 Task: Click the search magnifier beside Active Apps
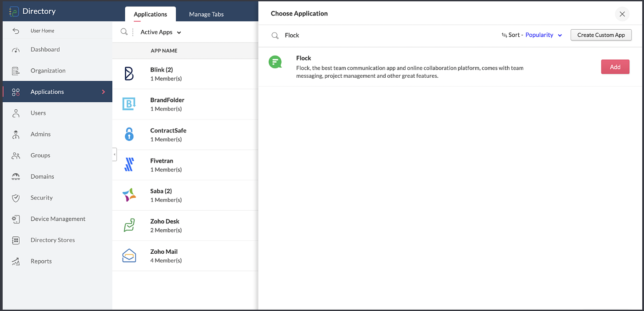pyautogui.click(x=124, y=32)
